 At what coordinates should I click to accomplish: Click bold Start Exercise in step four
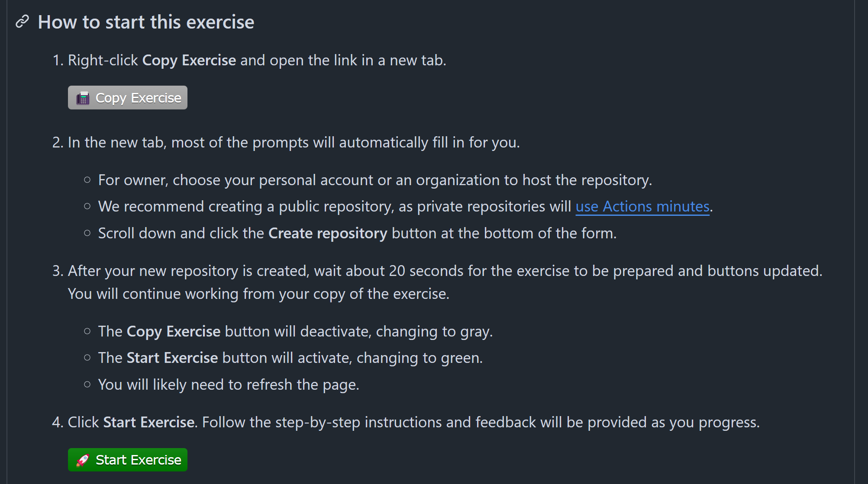pyautogui.click(x=149, y=422)
